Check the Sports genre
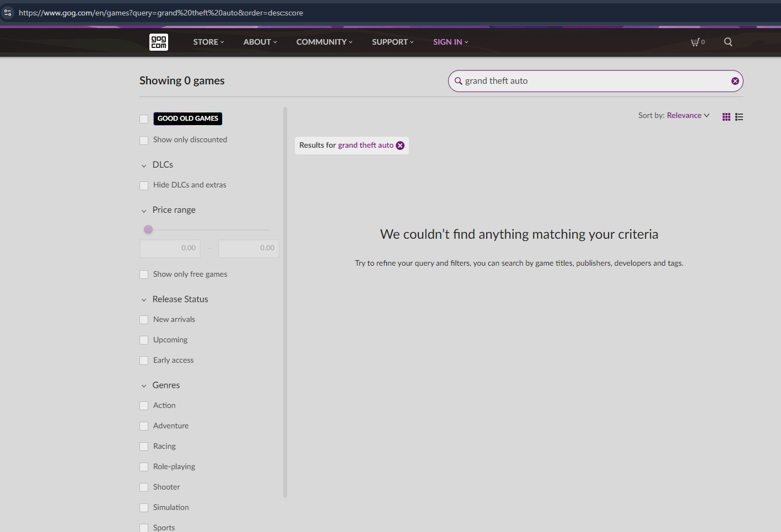781x532 pixels. [x=144, y=528]
